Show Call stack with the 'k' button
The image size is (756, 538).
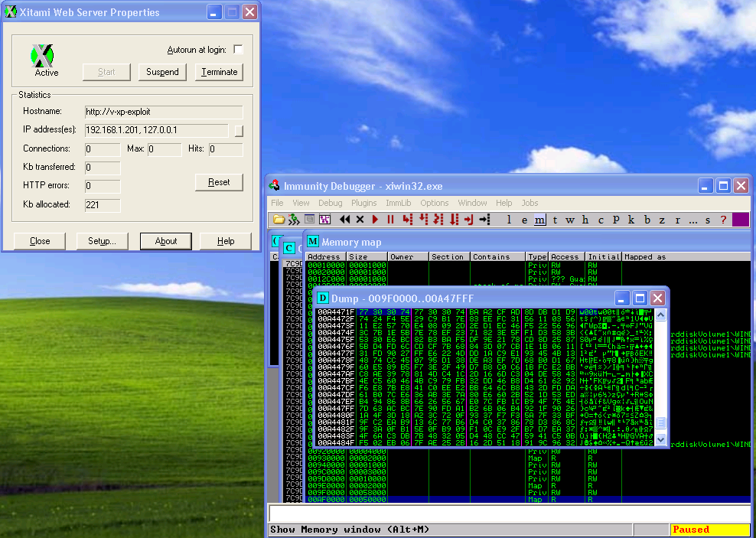(x=631, y=220)
